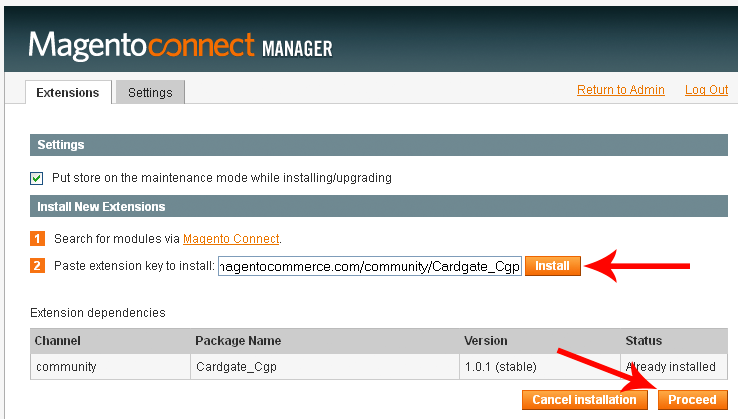The width and height of the screenshot is (738, 419).
Task: Click the Log Out link
Action: (706, 89)
